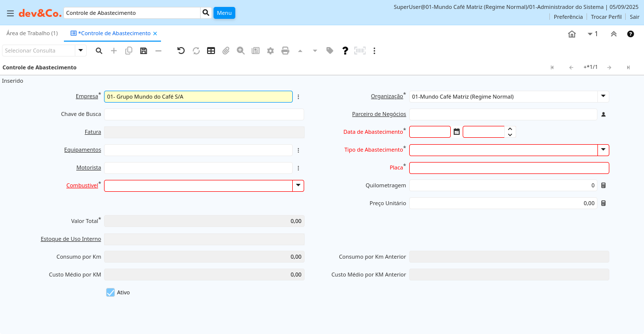Open the Selecionar Consulta dropdown arrow
Viewport: 644px width, 334px height.
tap(80, 51)
